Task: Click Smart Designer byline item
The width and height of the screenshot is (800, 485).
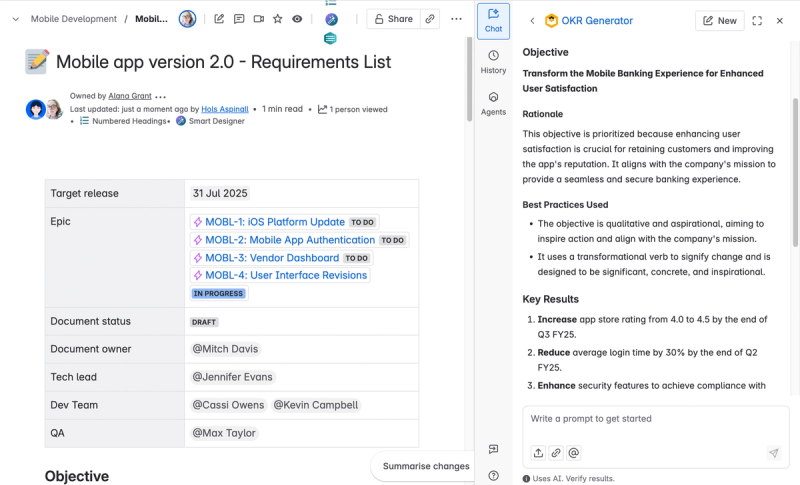Action: pyautogui.click(x=211, y=121)
